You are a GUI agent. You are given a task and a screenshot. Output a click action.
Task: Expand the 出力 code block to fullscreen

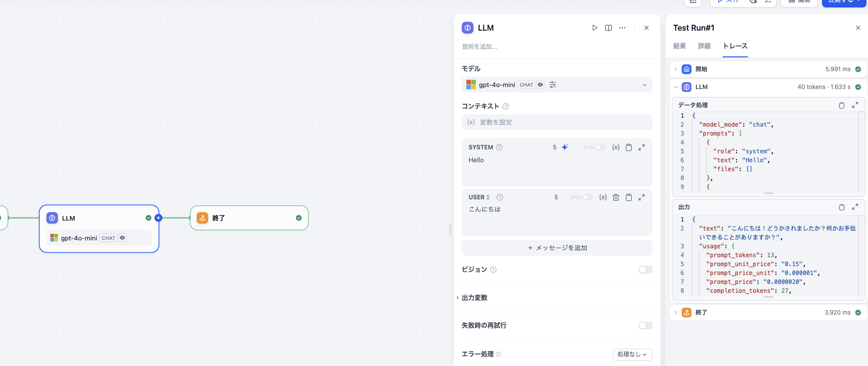click(855, 207)
